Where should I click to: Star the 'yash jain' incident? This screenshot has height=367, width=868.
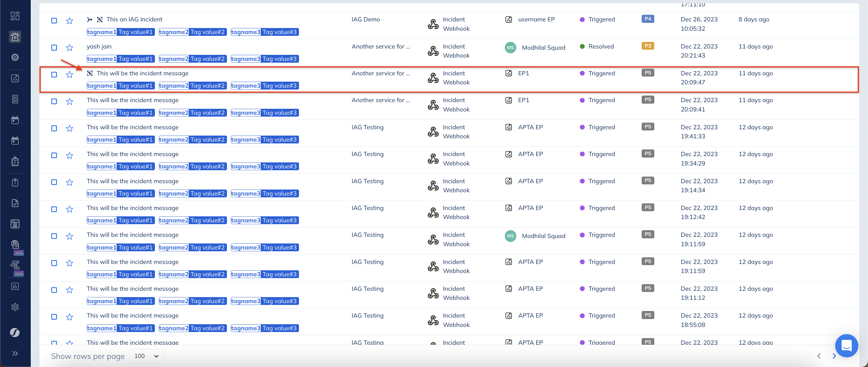[69, 48]
